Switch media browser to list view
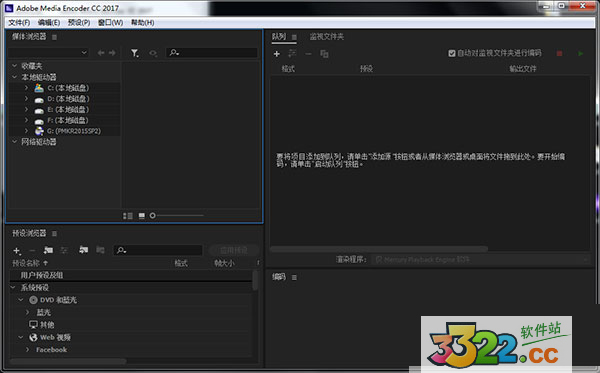 128,216
